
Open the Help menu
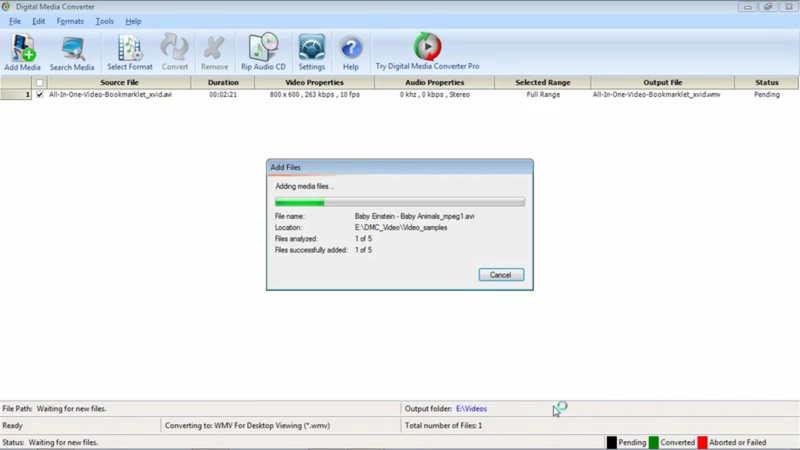tap(133, 21)
